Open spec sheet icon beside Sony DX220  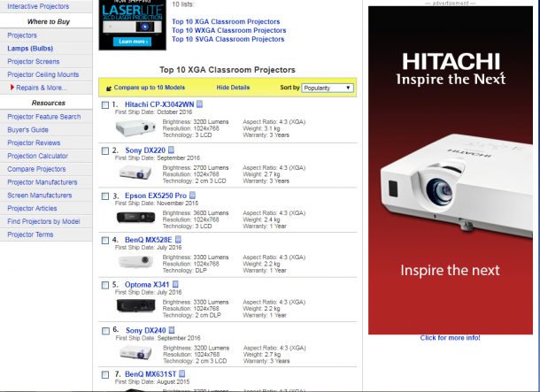[x=172, y=150]
